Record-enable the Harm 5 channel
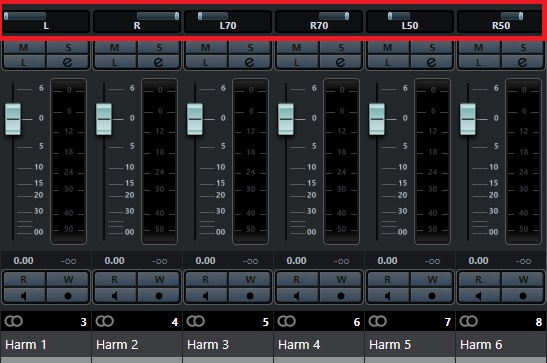The width and height of the screenshot is (547, 363). coord(432,296)
